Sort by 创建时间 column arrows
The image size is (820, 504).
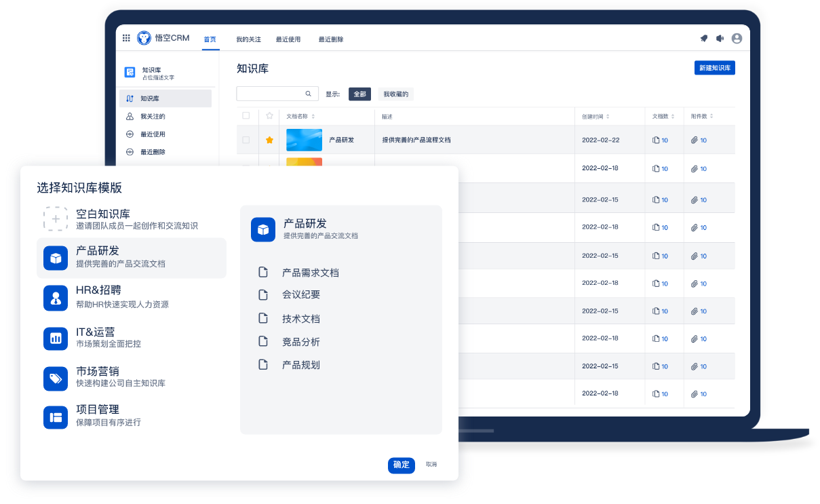click(x=608, y=117)
